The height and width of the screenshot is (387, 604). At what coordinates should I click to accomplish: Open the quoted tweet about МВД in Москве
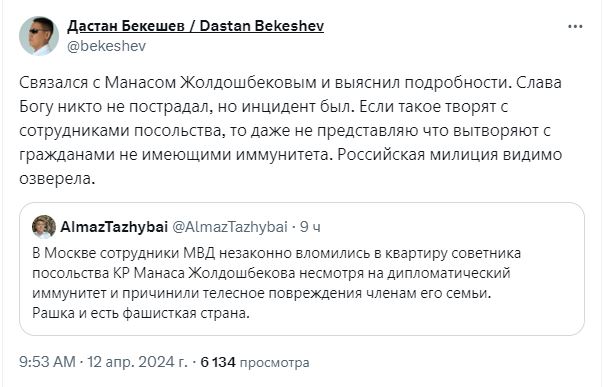point(302,269)
